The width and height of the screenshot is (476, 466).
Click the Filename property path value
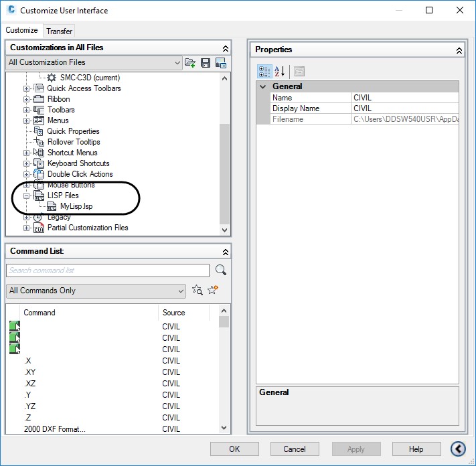tap(405, 119)
